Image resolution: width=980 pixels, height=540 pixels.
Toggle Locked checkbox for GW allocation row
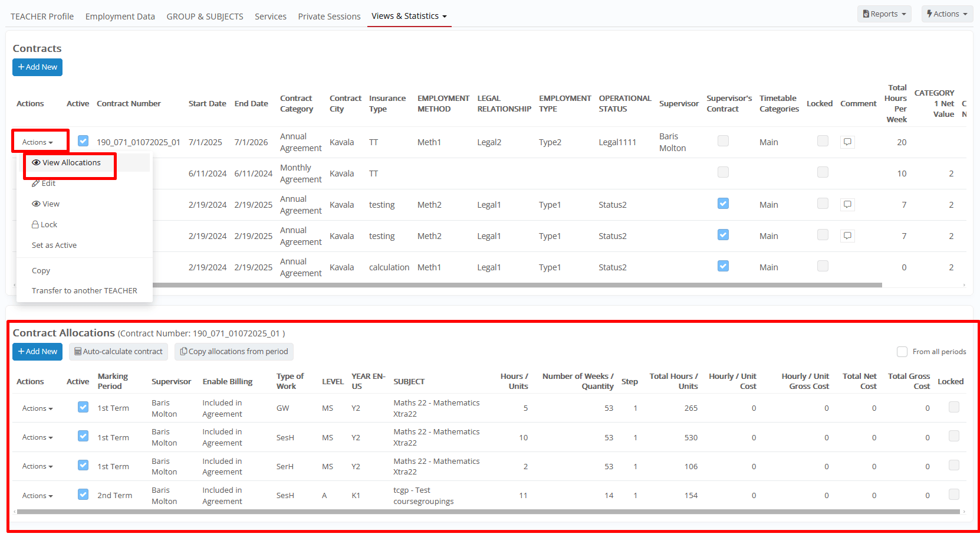[x=953, y=407]
